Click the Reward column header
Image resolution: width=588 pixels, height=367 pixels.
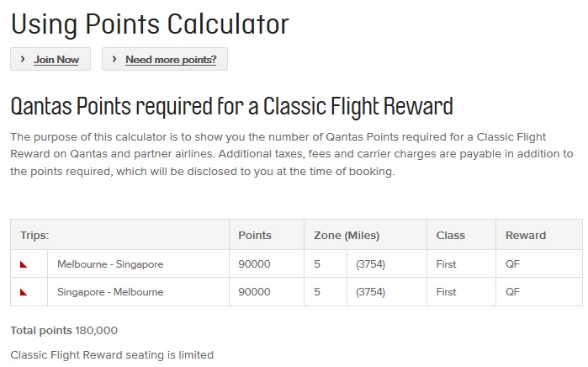pyautogui.click(x=525, y=236)
